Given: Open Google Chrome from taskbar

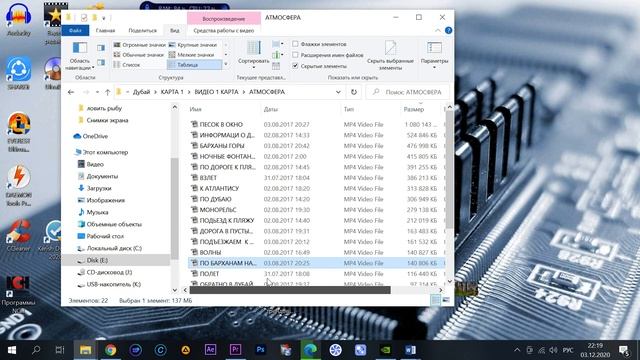Looking at the screenshot, I should [x=110, y=350].
